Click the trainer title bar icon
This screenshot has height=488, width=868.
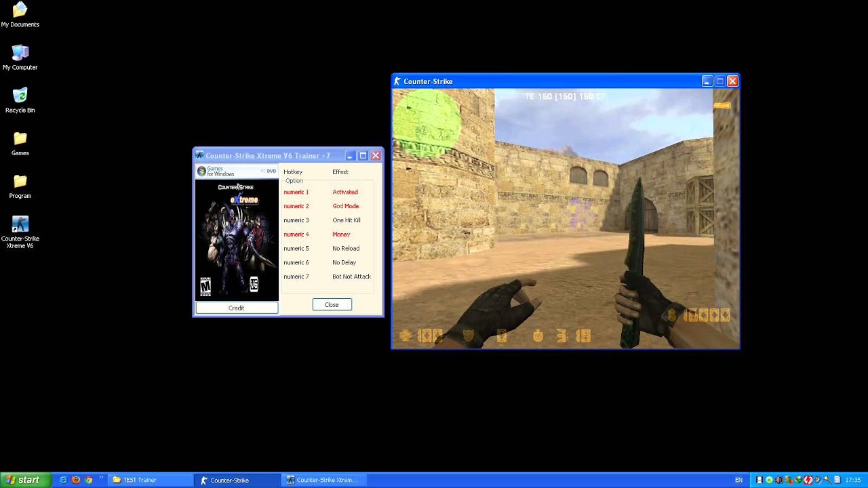pos(199,156)
